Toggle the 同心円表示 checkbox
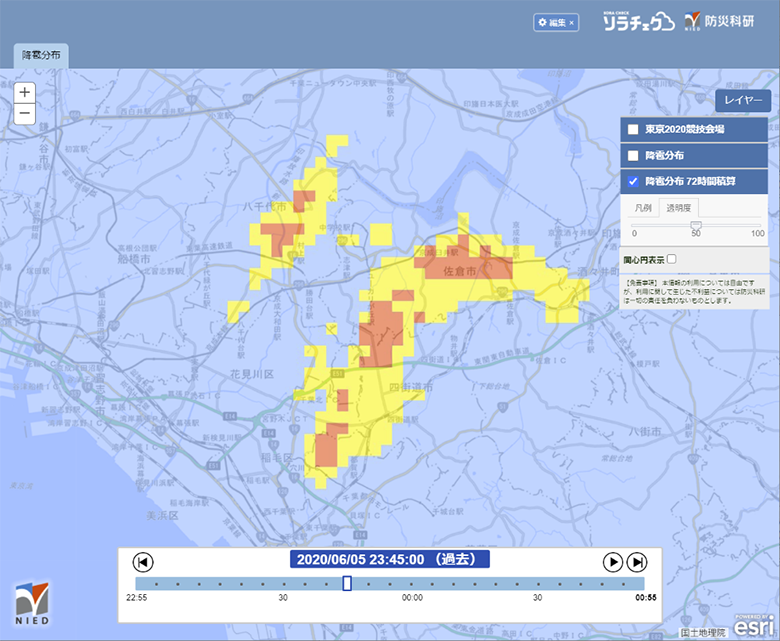This screenshot has height=641, width=780. [671, 259]
